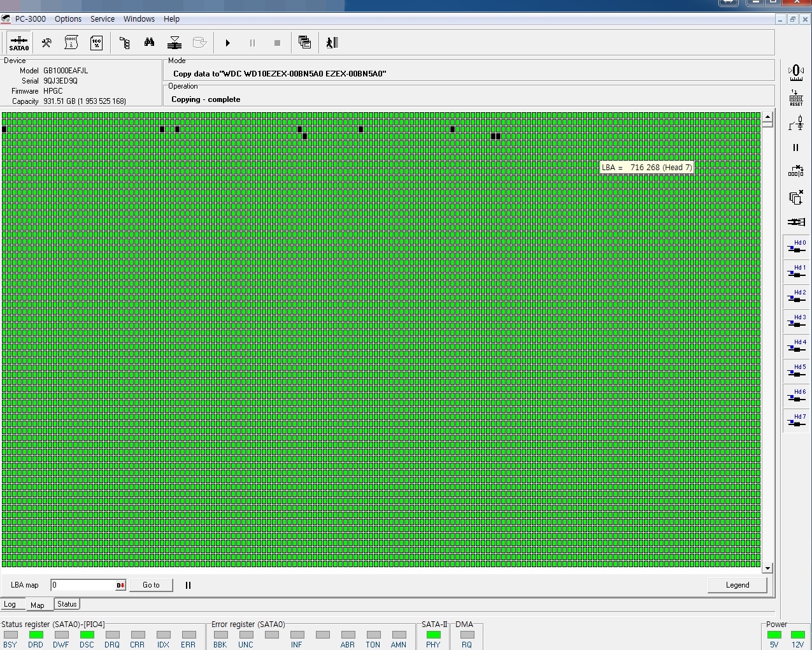Click the 'Copy data to WDC' mode text
This screenshot has width=812, height=650.
pos(280,74)
